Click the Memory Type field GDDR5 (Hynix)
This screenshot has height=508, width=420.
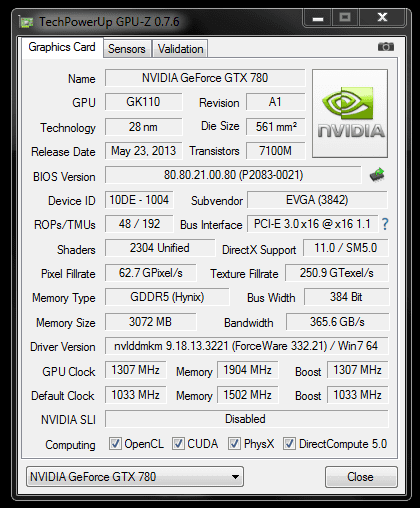click(x=167, y=297)
